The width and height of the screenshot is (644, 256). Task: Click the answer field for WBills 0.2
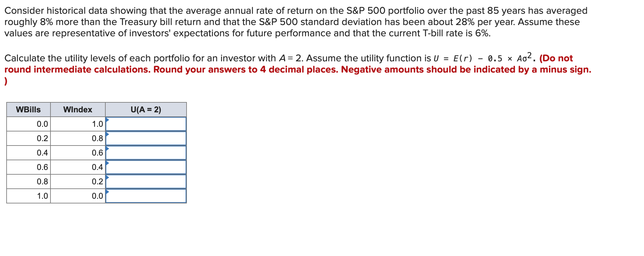146,138
